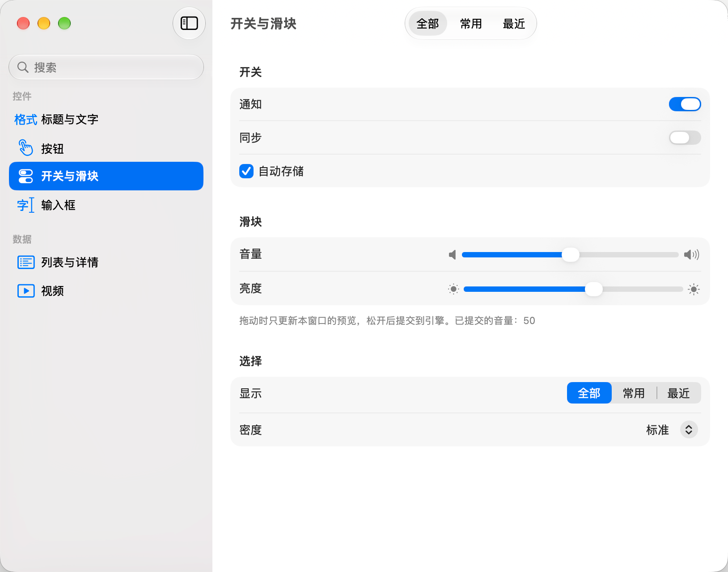Viewport: 728px width, 572px height.
Task: Click the bright sun icon
Action: click(x=694, y=289)
